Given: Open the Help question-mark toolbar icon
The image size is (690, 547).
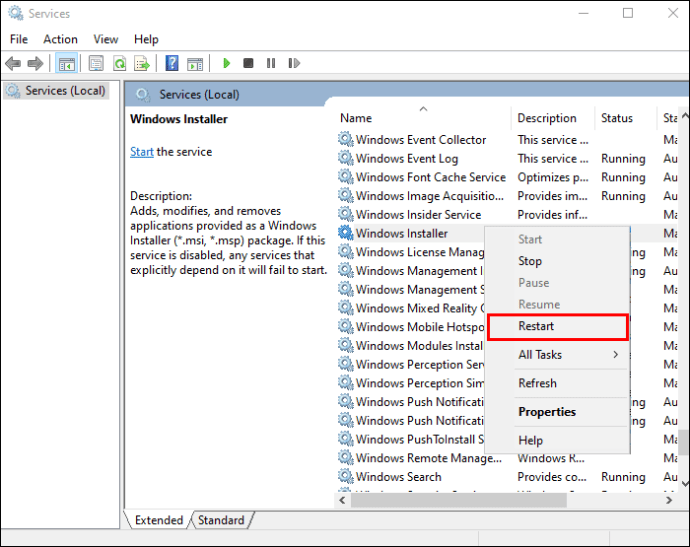Looking at the screenshot, I should click(172, 63).
